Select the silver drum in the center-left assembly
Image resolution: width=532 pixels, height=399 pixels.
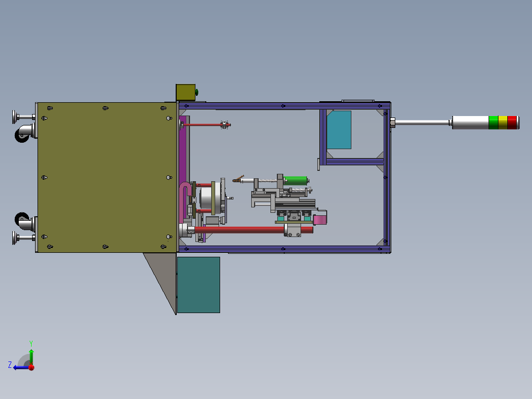click(206, 198)
